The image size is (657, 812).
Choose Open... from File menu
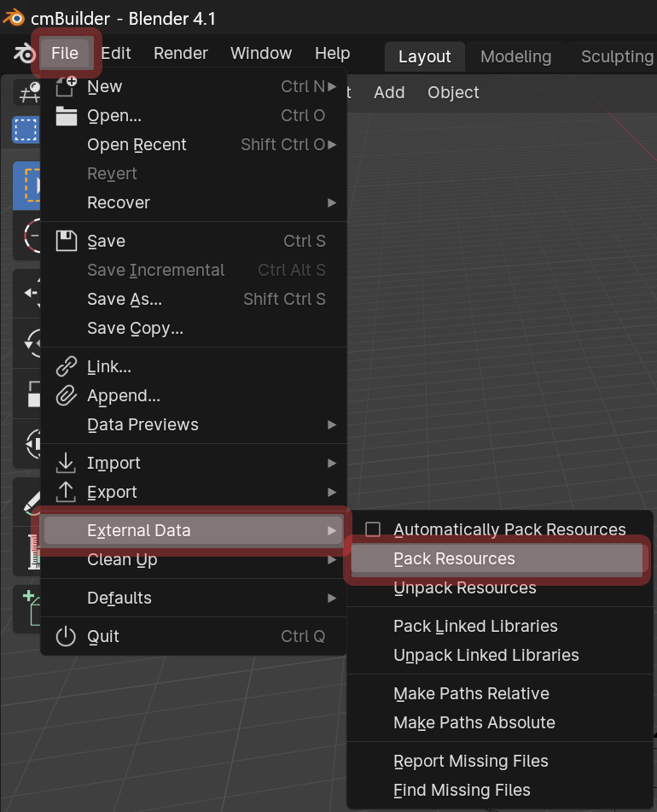tap(194, 115)
